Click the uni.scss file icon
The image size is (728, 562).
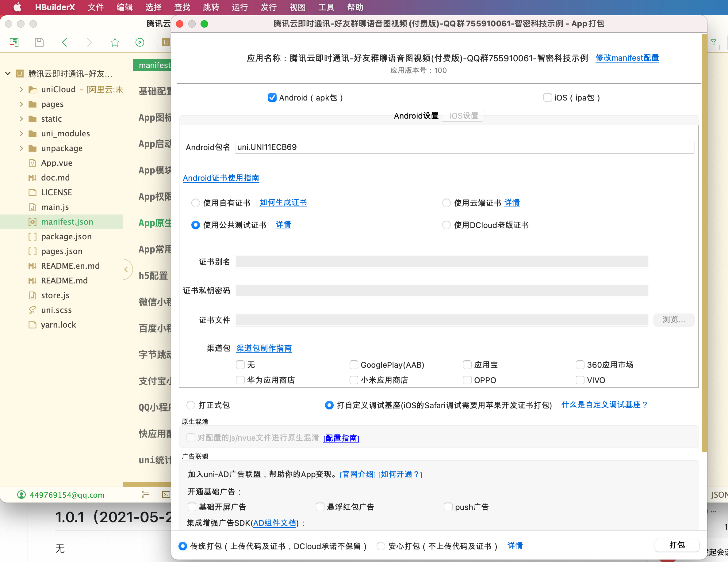point(32,310)
